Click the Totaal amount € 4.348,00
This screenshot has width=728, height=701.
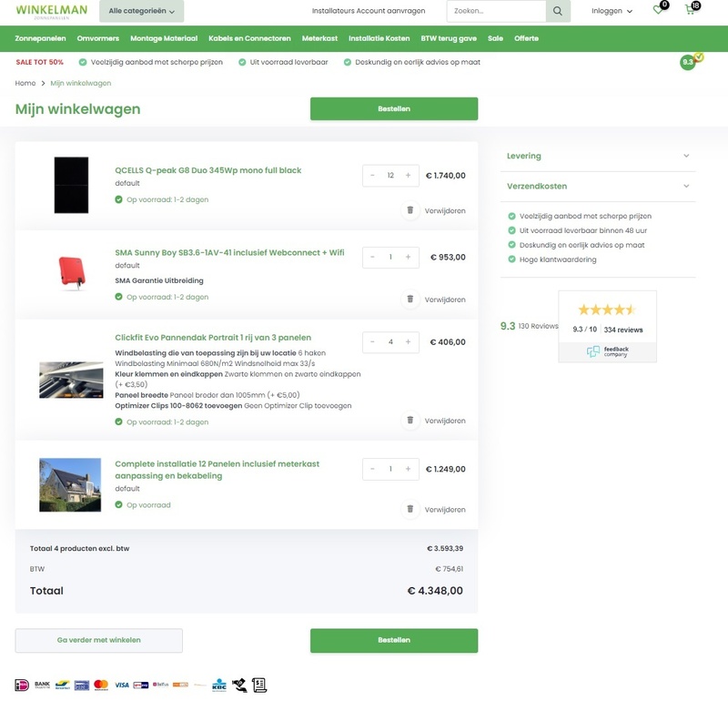(435, 591)
